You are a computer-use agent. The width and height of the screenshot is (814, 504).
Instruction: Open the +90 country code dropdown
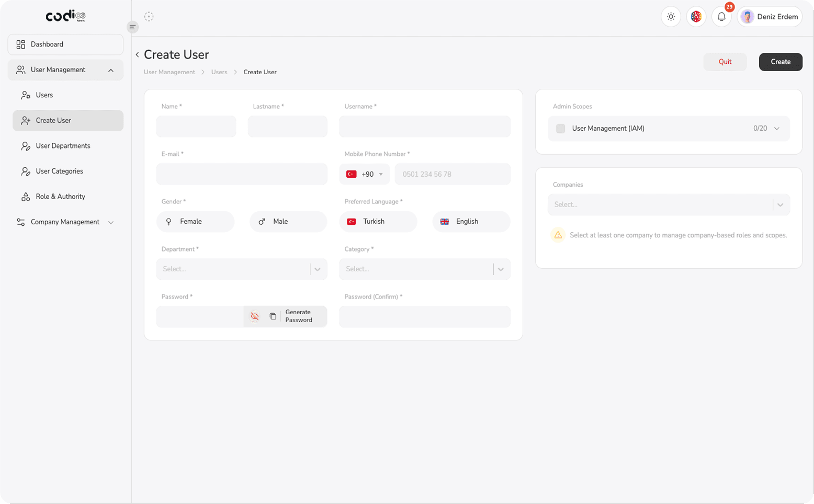coord(365,174)
